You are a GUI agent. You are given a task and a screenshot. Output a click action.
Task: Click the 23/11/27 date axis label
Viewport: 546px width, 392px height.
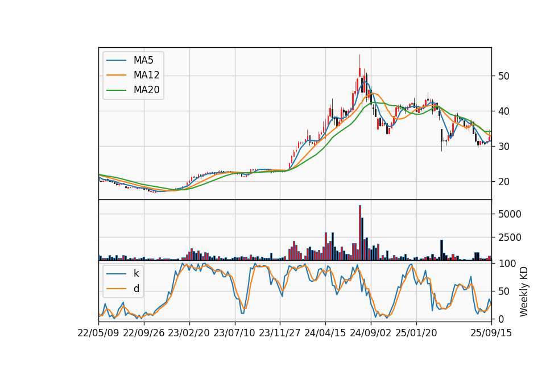[x=280, y=333]
